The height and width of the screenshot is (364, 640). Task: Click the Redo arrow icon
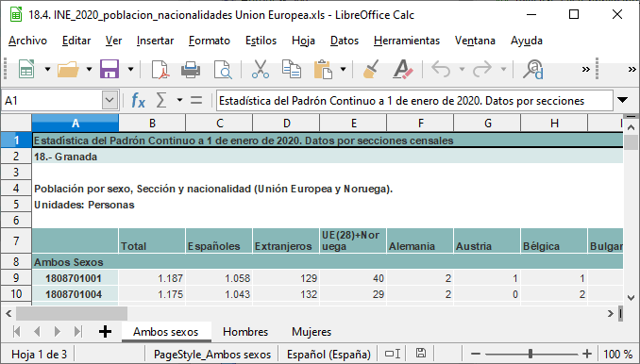click(x=482, y=69)
